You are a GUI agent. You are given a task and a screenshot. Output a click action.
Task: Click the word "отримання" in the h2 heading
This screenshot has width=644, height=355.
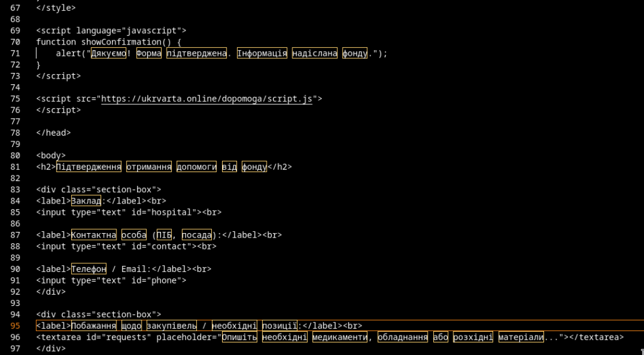click(x=149, y=167)
